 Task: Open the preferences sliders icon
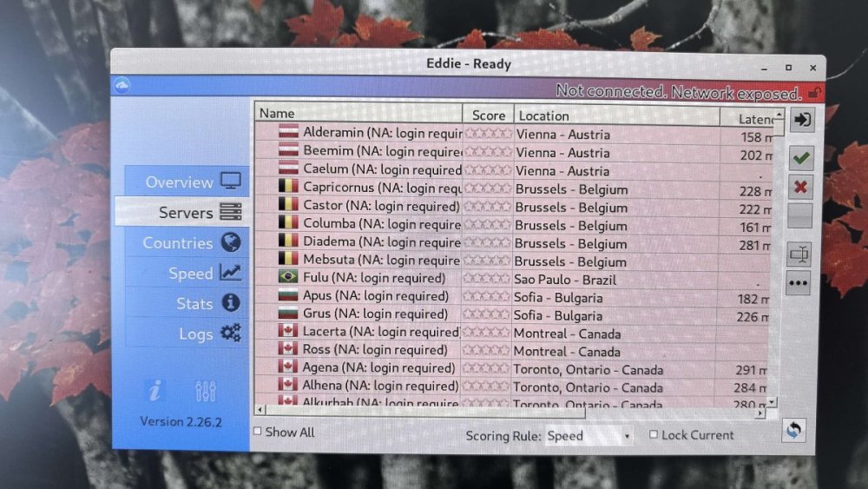pyautogui.click(x=206, y=391)
